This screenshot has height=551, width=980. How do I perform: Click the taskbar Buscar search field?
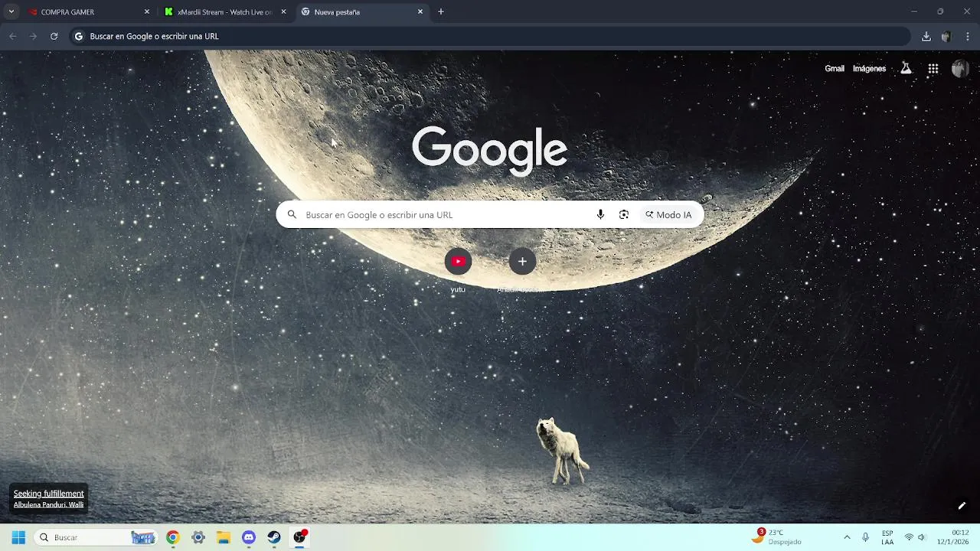click(96, 537)
